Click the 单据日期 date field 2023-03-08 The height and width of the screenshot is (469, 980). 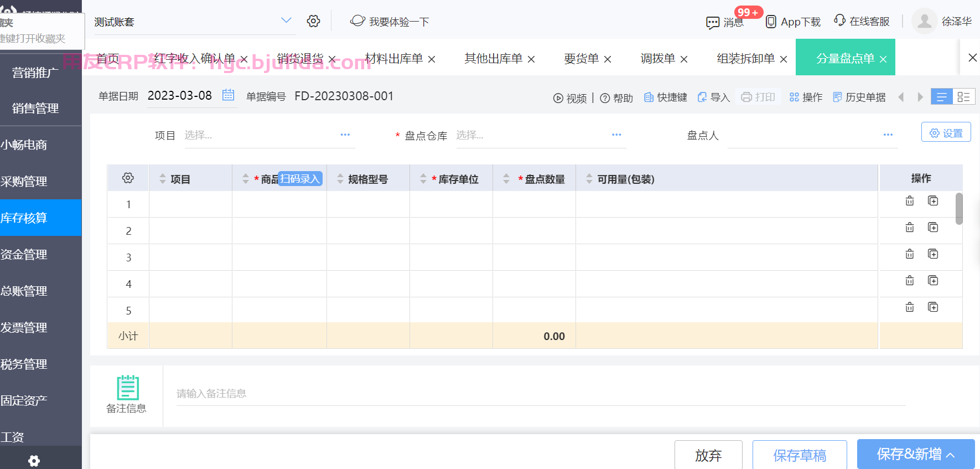click(x=180, y=95)
